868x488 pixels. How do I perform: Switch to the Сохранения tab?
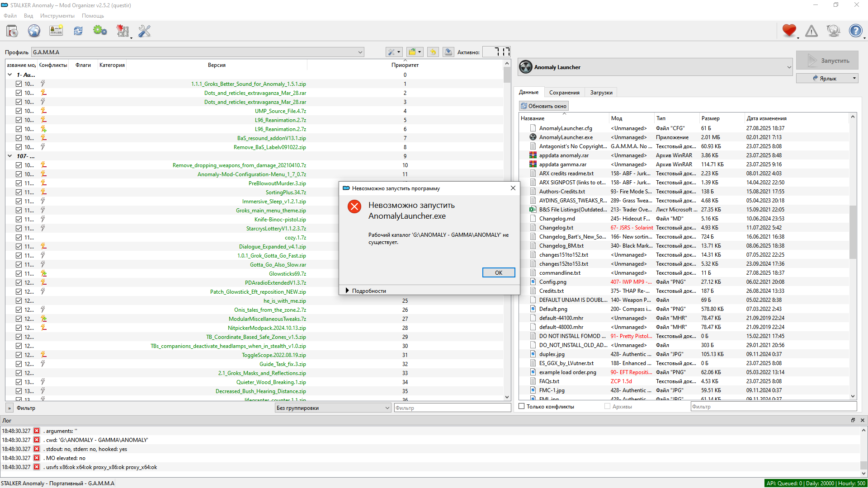564,93
